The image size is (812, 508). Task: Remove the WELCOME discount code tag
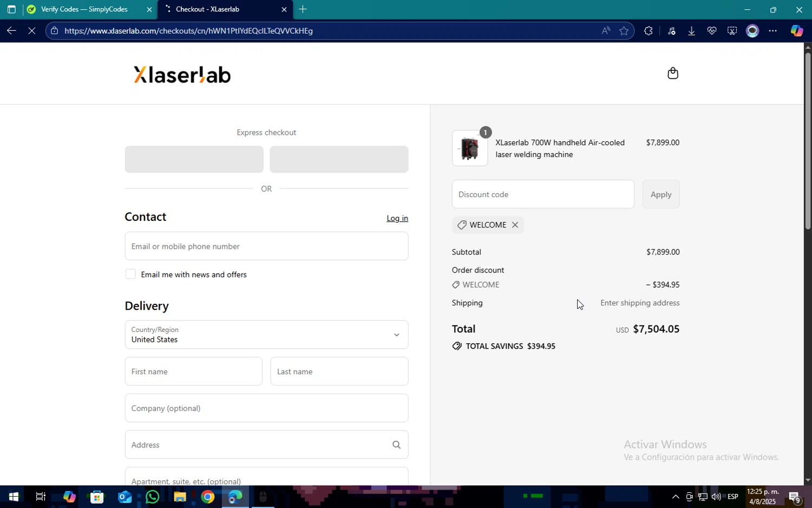[x=515, y=225]
